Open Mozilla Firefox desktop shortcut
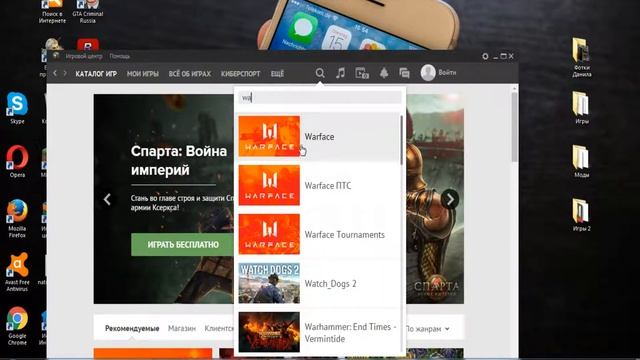Screen dimensions: 640x360 [x=17, y=218]
